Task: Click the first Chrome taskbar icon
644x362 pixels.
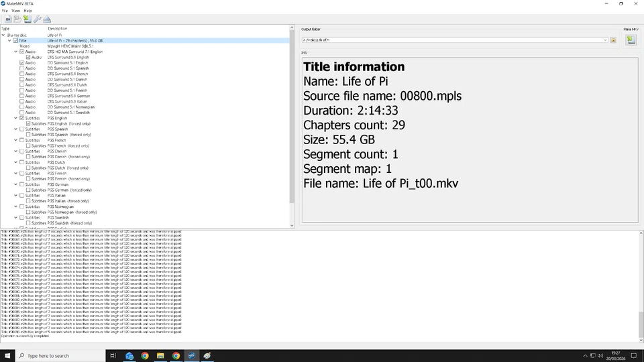Action: click(x=145, y=355)
